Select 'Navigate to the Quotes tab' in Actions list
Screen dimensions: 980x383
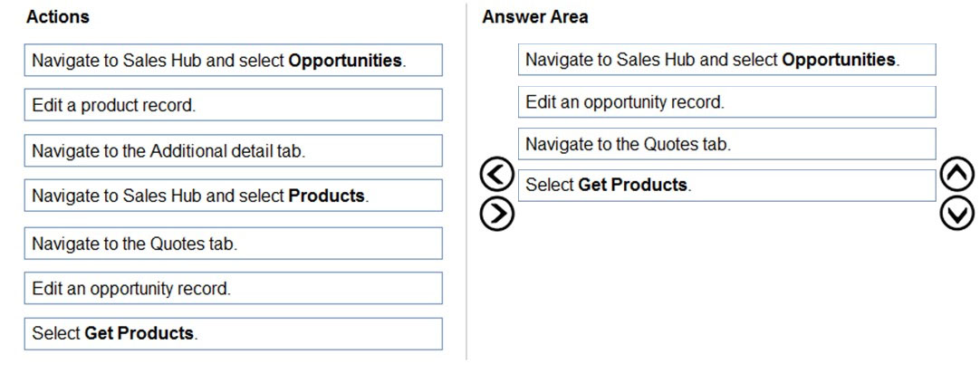click(233, 243)
